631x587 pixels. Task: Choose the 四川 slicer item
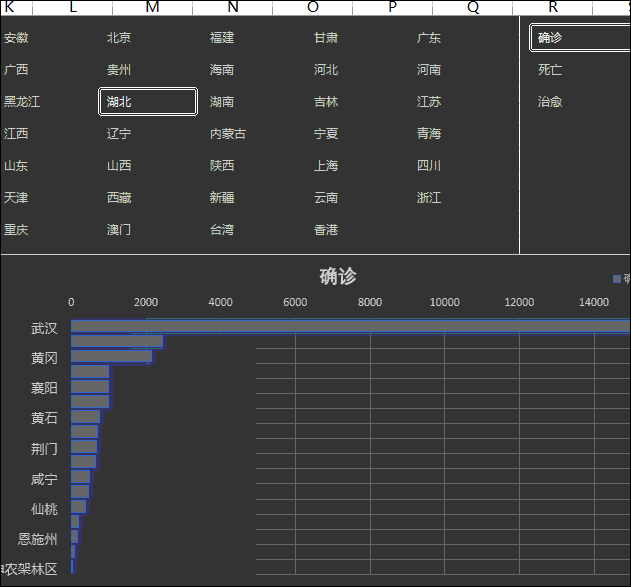pyautogui.click(x=429, y=165)
